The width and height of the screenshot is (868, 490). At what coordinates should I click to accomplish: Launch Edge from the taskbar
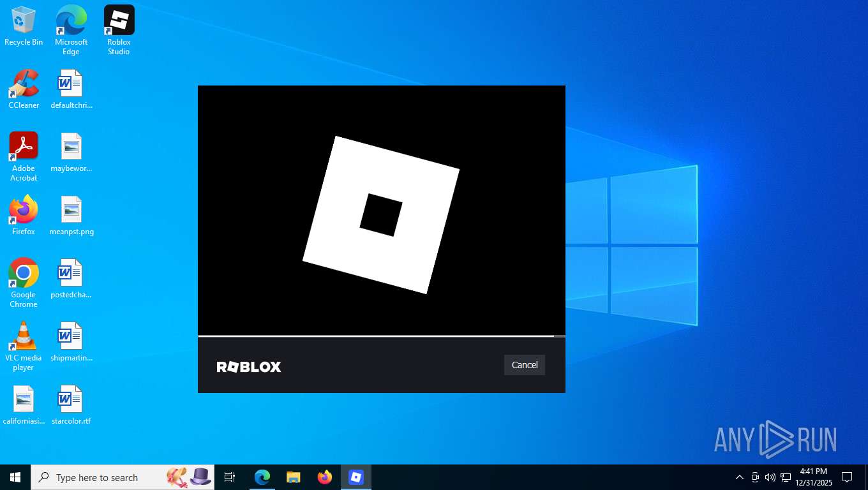pyautogui.click(x=262, y=477)
